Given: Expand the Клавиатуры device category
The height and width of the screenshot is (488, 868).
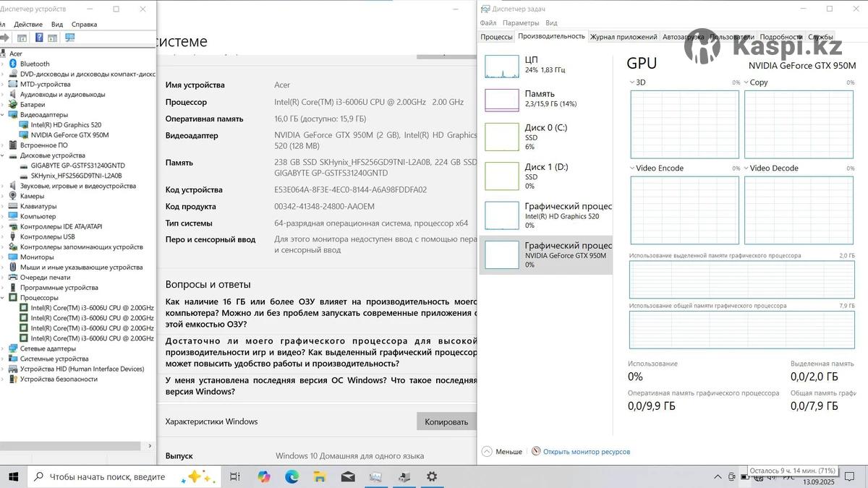Looking at the screenshot, I should pos(4,206).
